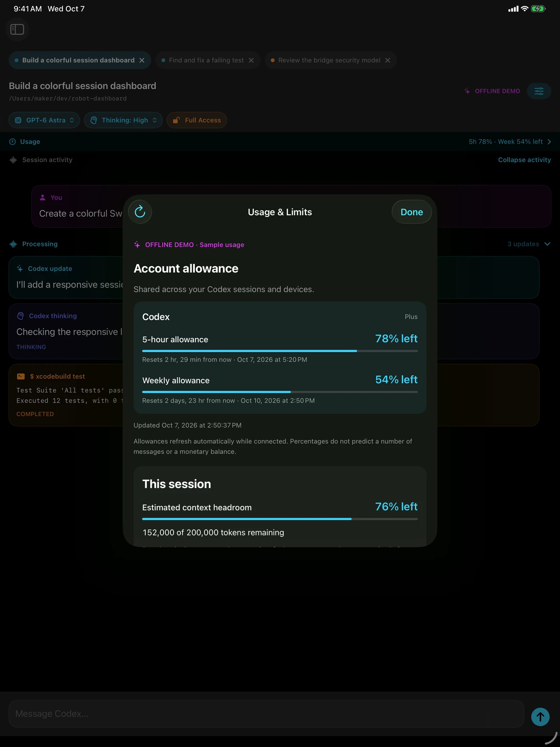Screen dimensions: 560x747
Task: Refresh usage data in Usage & Limits
Action: [x=140, y=212]
